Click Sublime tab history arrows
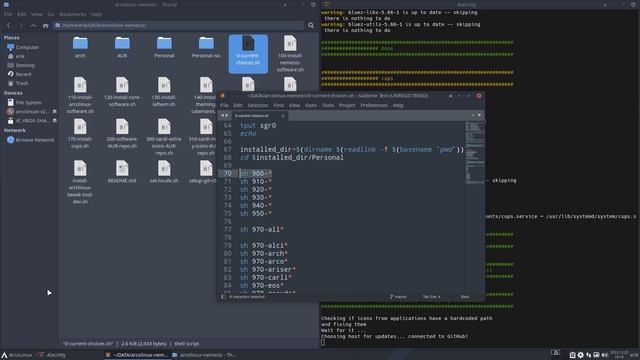 coord(224,116)
